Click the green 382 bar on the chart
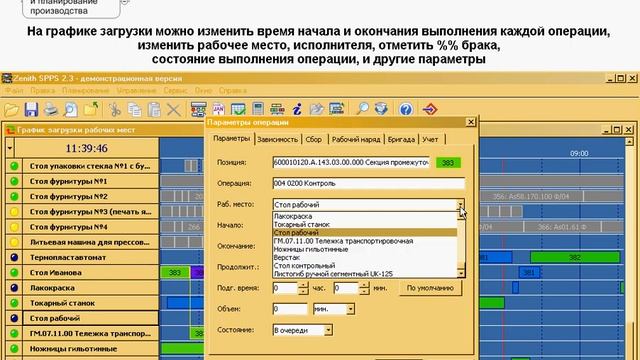The width and height of the screenshot is (640, 360). (x=575, y=258)
